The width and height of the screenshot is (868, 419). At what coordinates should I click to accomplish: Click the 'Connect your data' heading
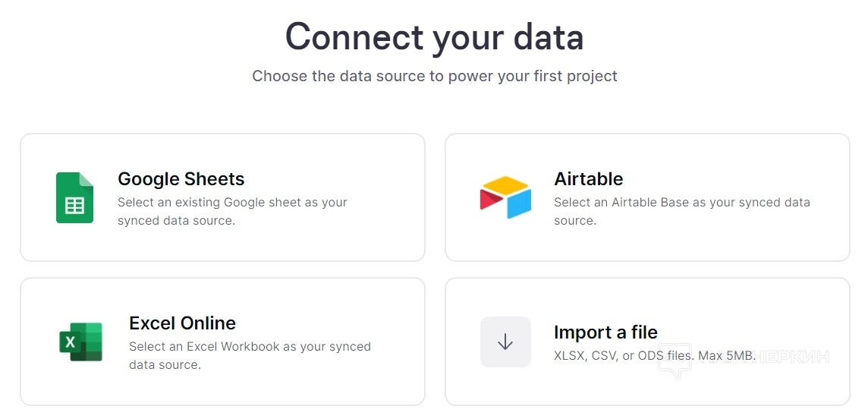(x=434, y=36)
